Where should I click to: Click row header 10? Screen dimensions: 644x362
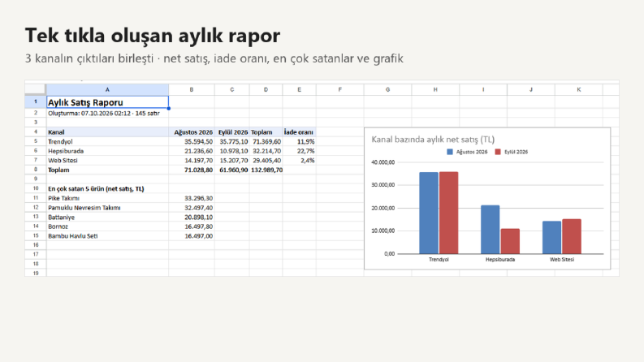35,188
